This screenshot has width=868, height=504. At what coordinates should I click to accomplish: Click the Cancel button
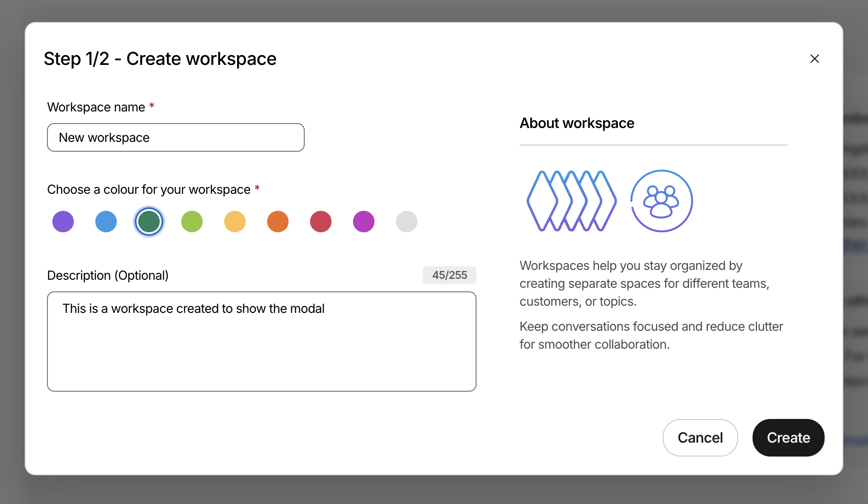click(700, 437)
